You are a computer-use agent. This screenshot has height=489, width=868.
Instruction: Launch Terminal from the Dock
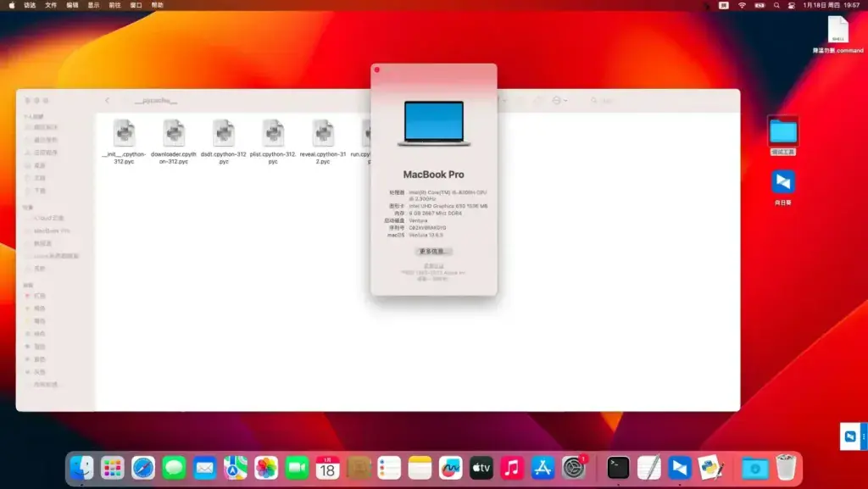(618, 469)
